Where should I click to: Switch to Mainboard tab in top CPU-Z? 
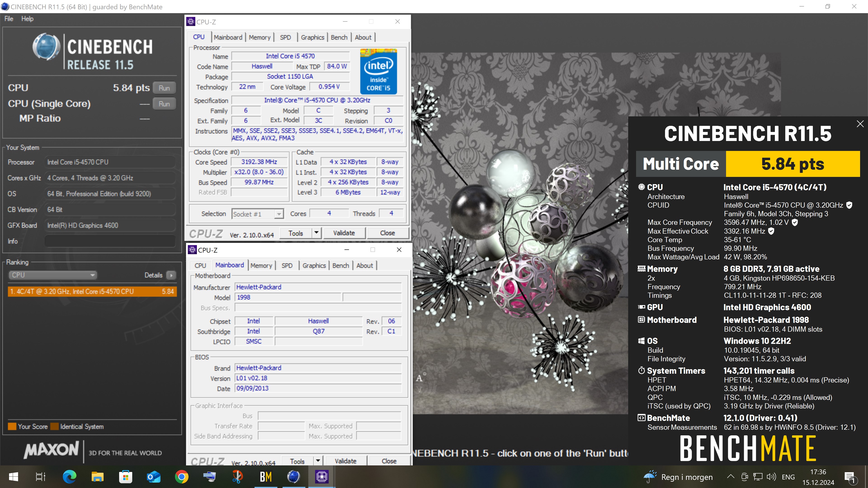[228, 37]
